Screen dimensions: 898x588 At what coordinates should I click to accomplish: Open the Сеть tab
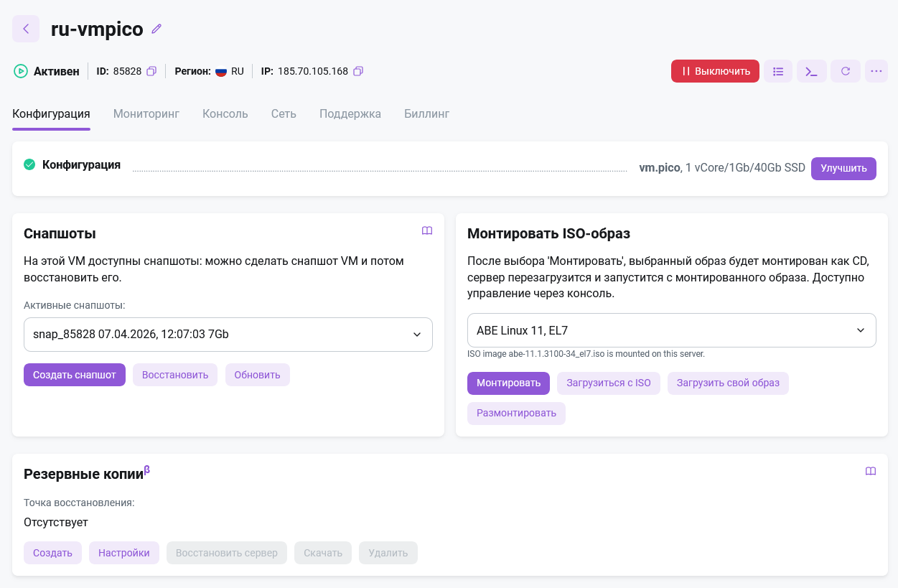click(284, 113)
